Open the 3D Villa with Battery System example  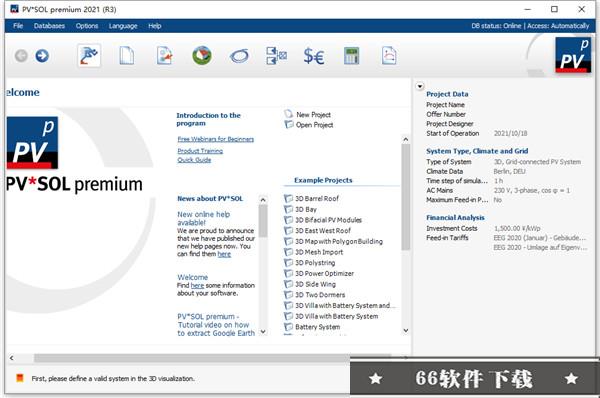[337, 316]
